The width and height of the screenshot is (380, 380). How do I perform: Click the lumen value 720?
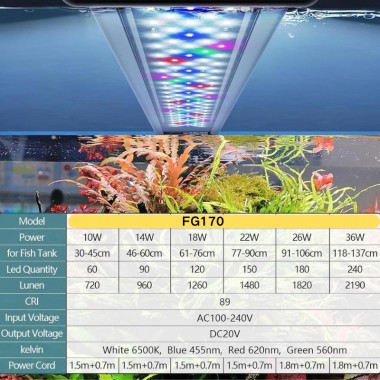point(92,285)
